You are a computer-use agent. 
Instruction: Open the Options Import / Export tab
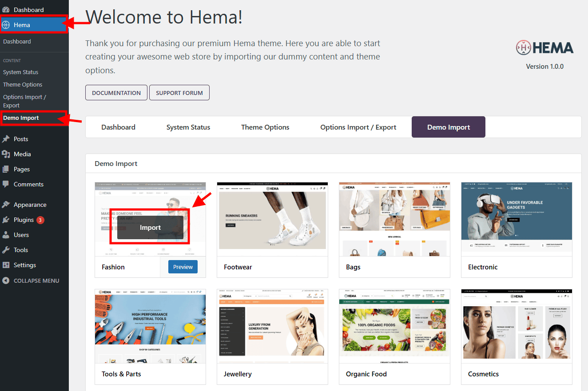pos(358,127)
